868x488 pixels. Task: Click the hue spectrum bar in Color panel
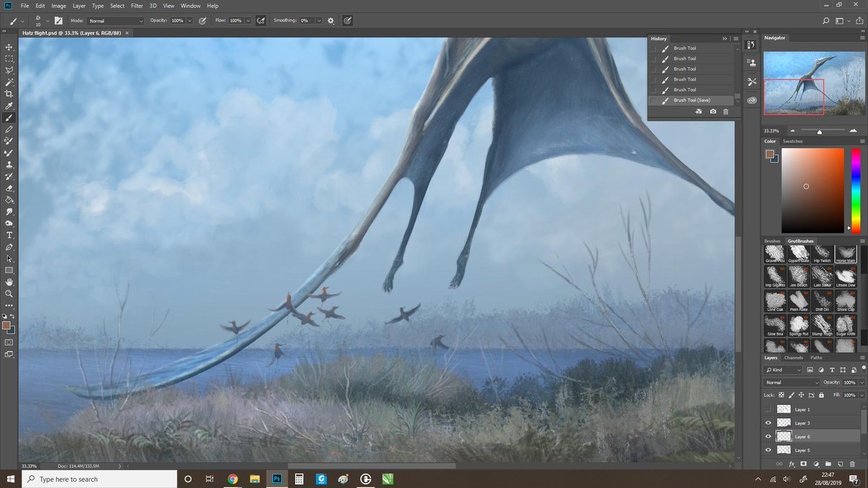coord(856,190)
